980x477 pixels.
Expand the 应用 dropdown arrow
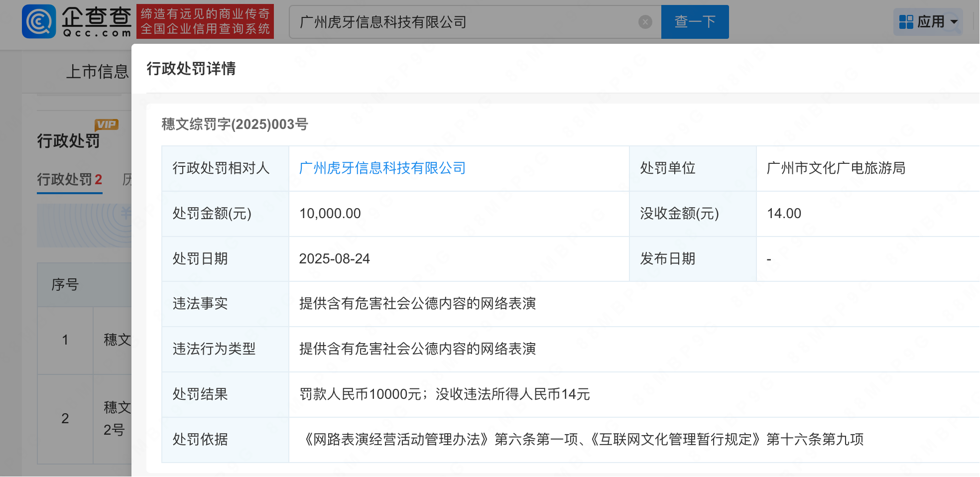coord(954,22)
